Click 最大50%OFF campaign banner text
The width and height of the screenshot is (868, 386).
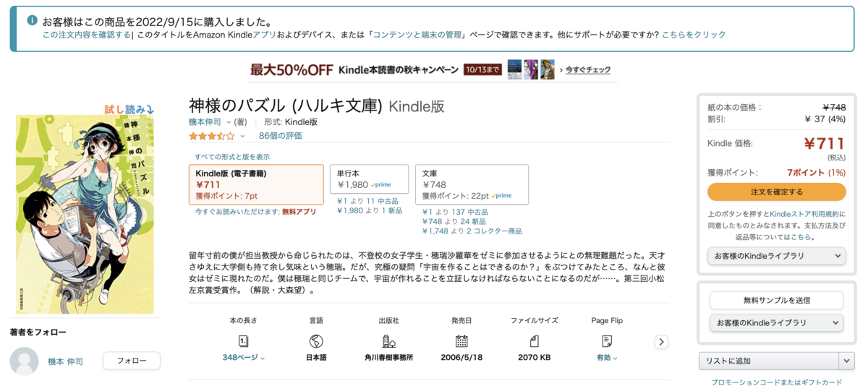pos(292,70)
